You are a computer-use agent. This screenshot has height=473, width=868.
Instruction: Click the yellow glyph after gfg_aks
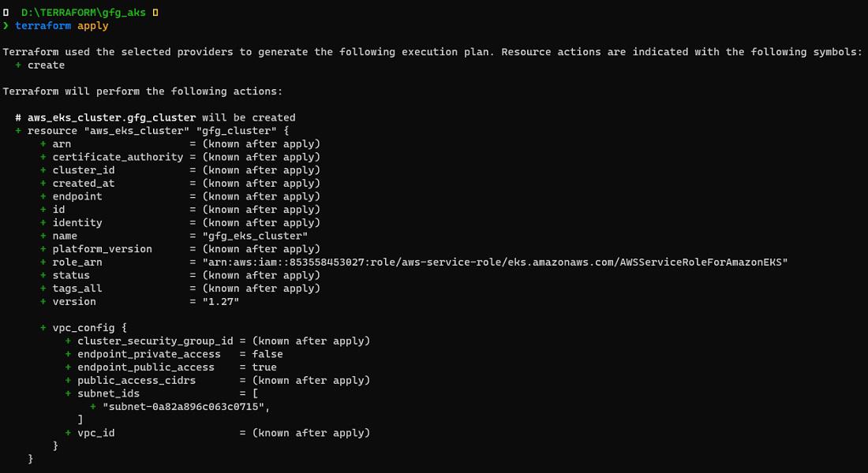155,13
